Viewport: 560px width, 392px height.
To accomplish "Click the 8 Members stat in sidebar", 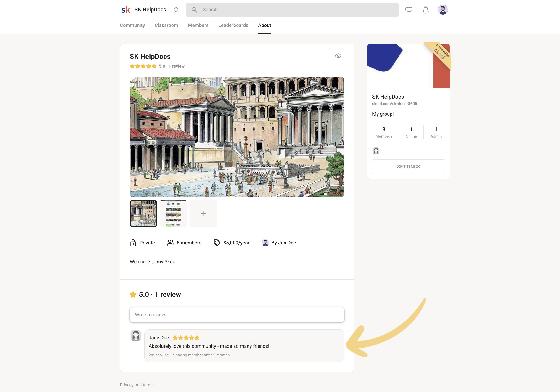I will [384, 132].
